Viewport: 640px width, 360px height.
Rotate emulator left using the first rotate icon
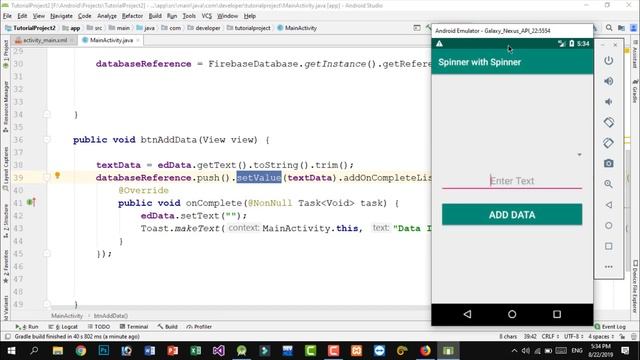[609, 122]
